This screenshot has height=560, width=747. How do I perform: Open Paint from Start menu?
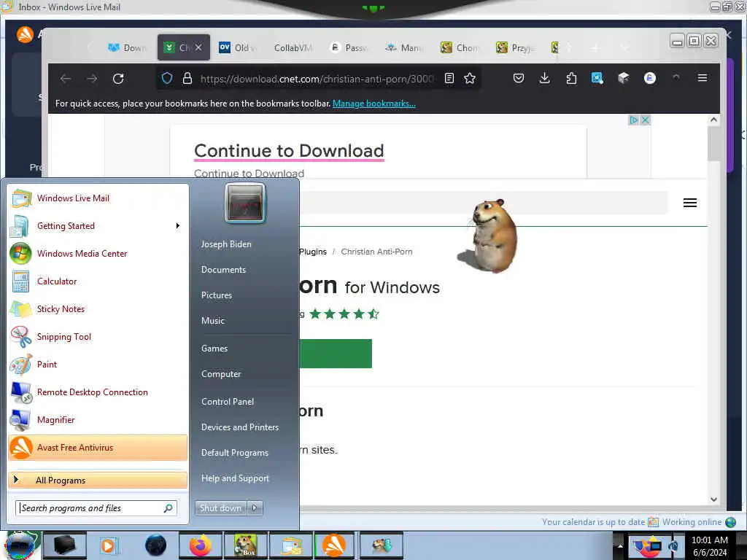coord(98,365)
